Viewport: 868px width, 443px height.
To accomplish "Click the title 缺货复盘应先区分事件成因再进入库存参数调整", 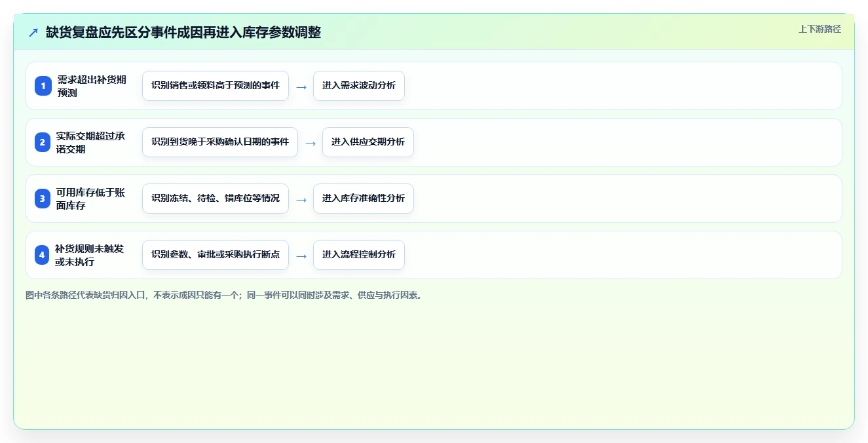I will tap(183, 32).
